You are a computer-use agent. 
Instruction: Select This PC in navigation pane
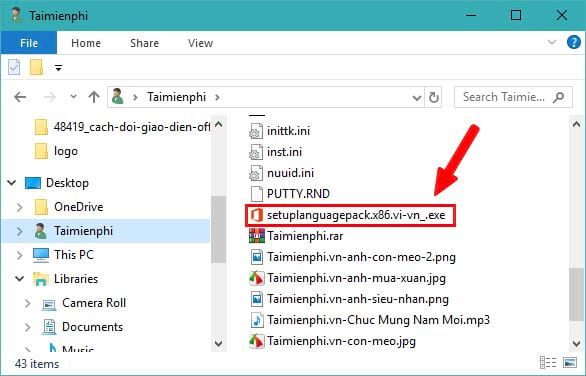[x=63, y=255]
